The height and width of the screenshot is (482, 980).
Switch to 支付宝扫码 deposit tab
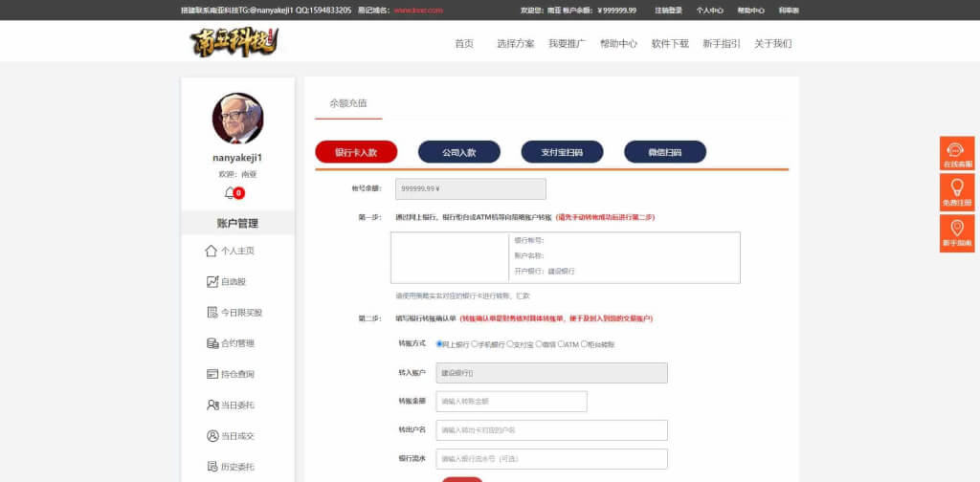pos(563,152)
